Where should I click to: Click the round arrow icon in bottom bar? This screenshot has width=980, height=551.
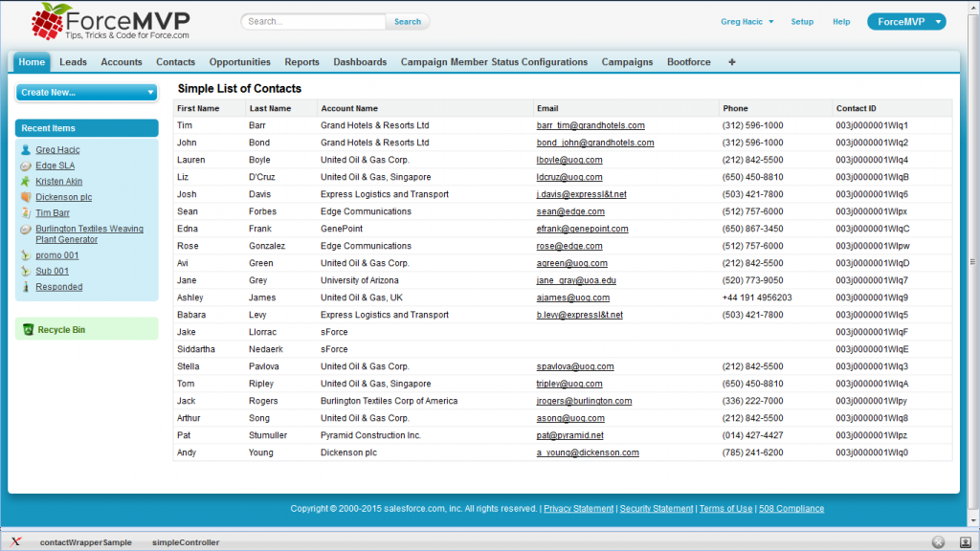click(x=938, y=542)
